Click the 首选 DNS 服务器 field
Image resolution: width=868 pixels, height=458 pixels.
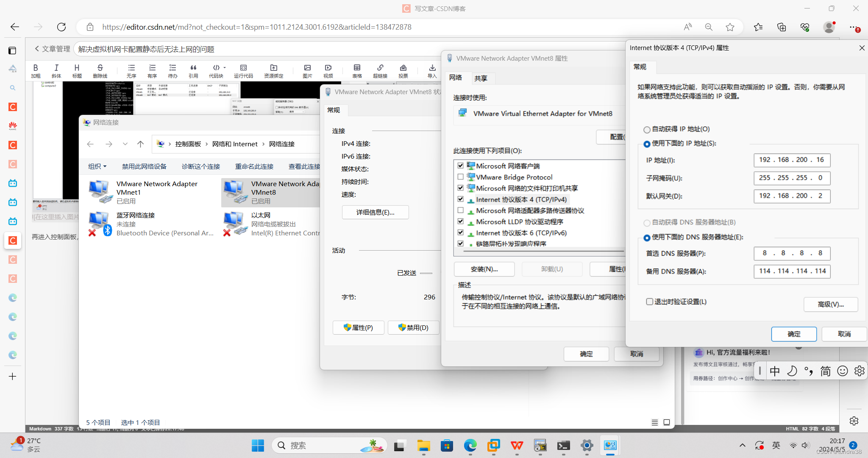(x=792, y=253)
